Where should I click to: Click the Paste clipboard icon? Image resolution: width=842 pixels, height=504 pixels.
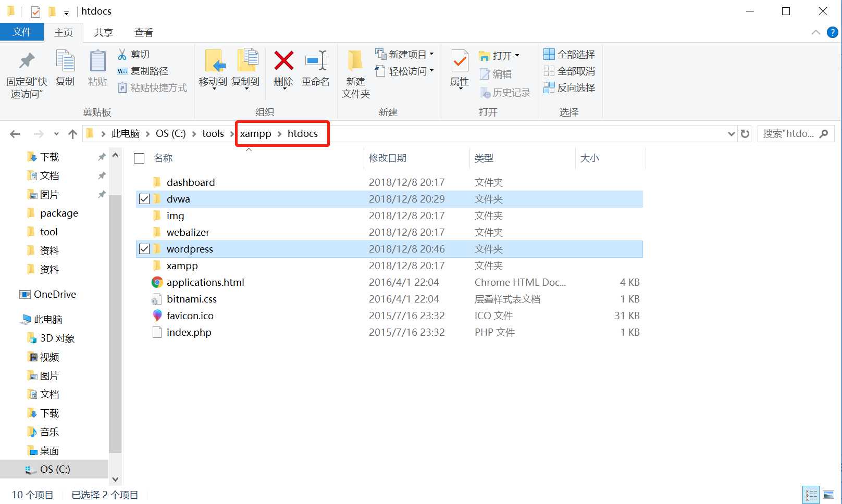click(x=97, y=61)
